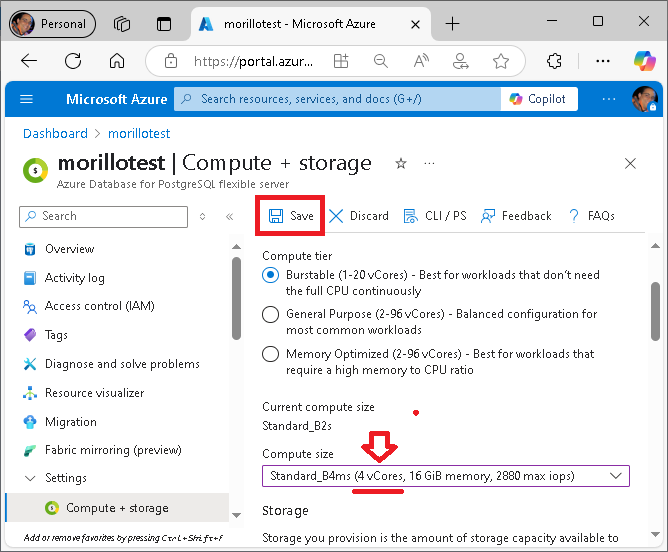Screen dimensions: 668x552
Task: Open the Azure portal hamburger menu
Action: (26, 99)
